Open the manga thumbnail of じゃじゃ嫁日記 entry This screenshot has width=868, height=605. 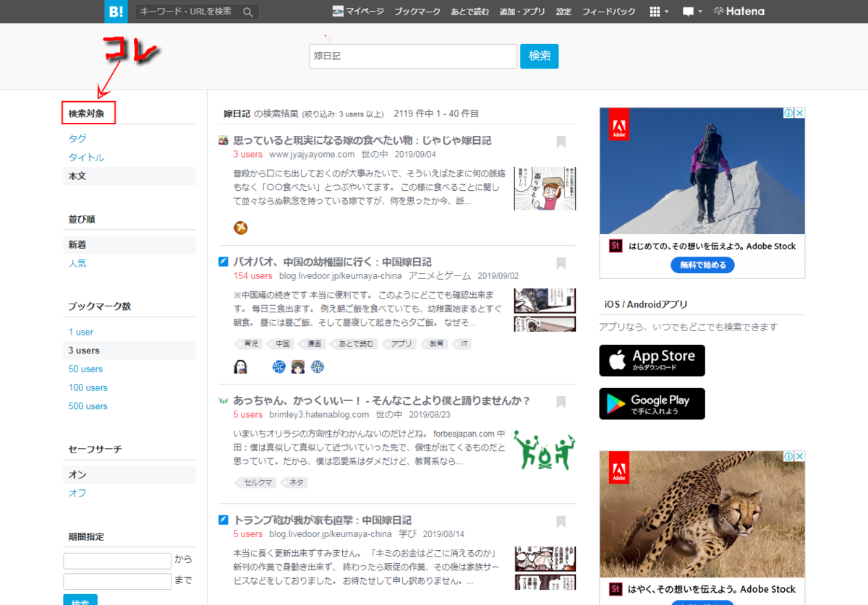pos(545,188)
